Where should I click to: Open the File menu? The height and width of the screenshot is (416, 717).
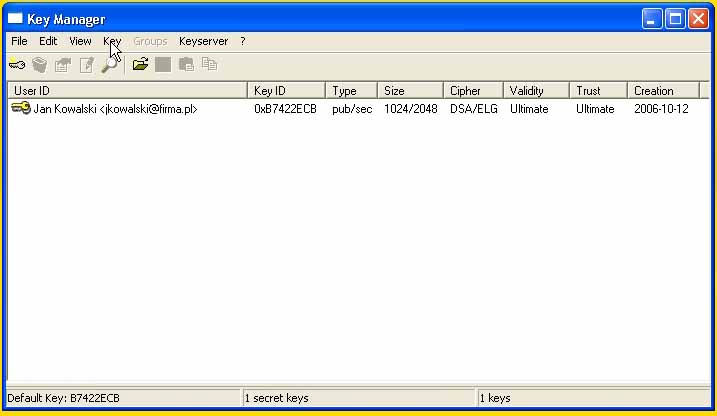coord(19,41)
